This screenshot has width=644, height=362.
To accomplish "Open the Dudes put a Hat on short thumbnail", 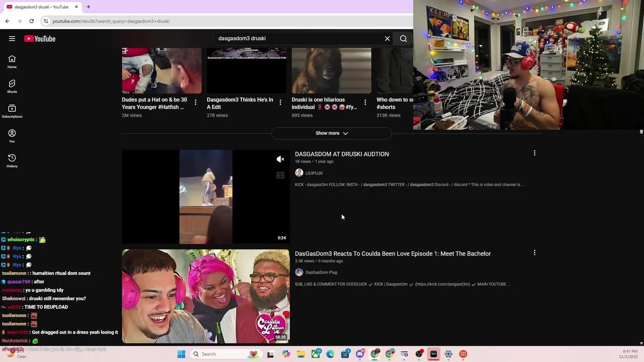I will [162, 71].
